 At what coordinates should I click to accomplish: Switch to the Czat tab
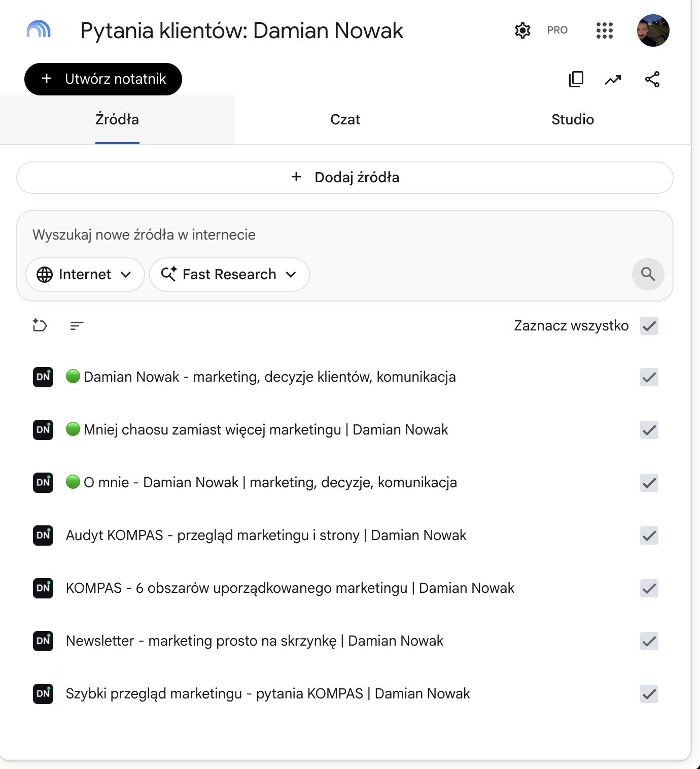pyautogui.click(x=345, y=120)
